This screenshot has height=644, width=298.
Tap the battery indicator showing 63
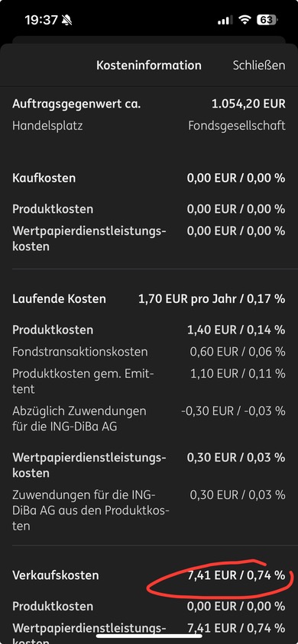(x=267, y=20)
